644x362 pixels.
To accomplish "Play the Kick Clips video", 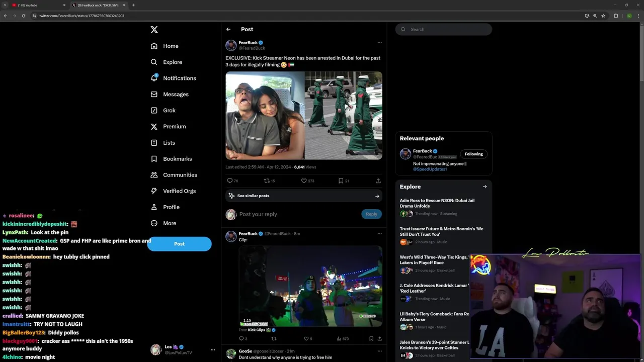I will point(310,286).
